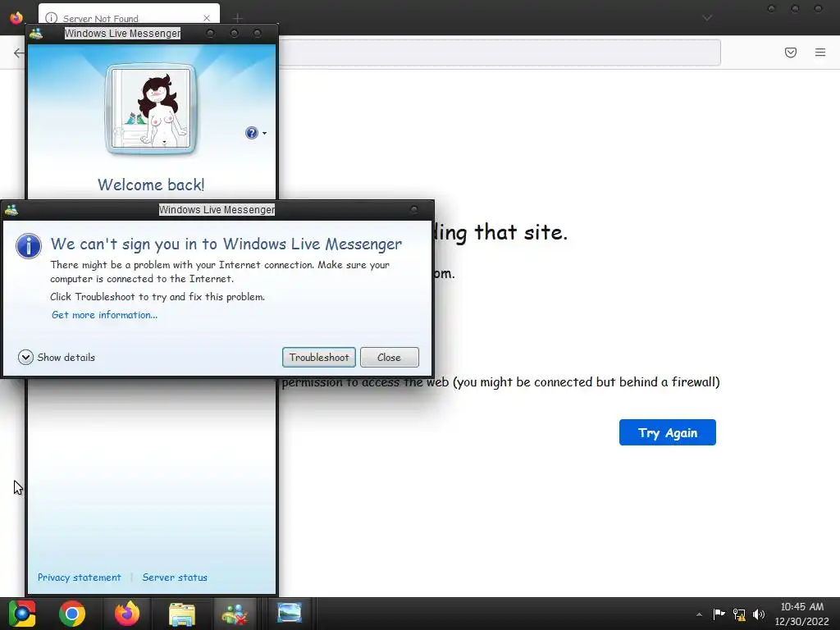This screenshot has width=840, height=630.
Task: Close the Server Not Found tab
Action: (207, 18)
